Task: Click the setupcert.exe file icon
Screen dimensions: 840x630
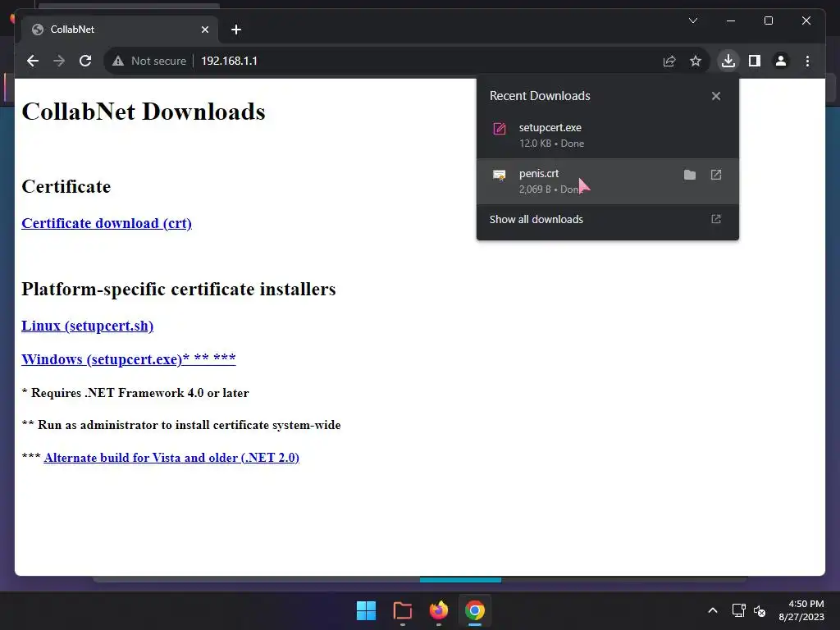Action: click(500, 129)
